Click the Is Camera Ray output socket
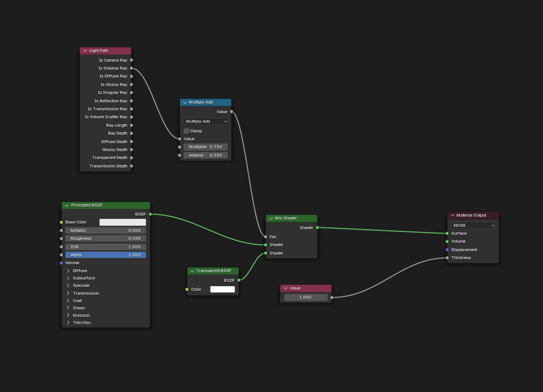Image resolution: width=543 pixels, height=392 pixels. point(131,60)
